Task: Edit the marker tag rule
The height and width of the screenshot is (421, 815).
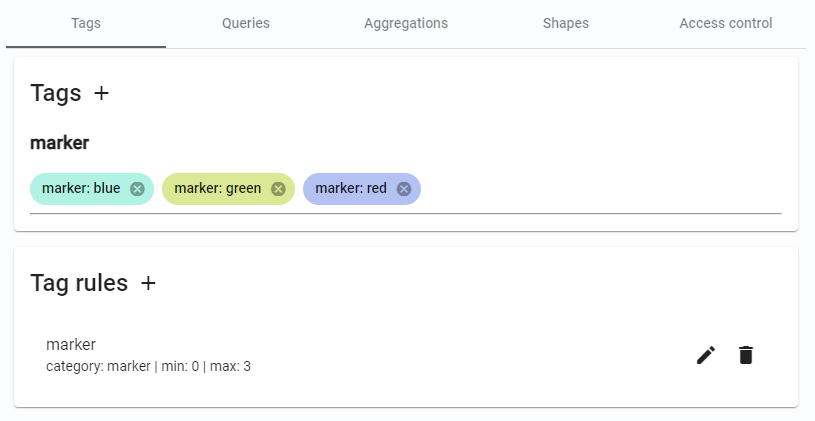Action: (x=706, y=355)
